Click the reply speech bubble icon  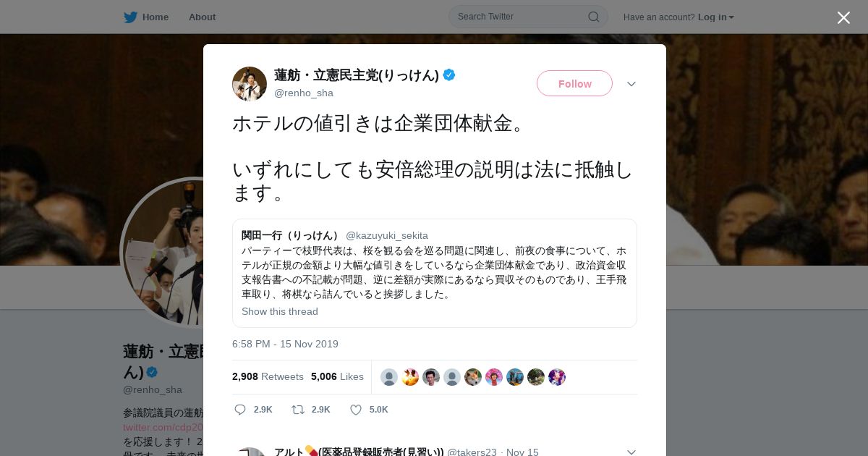(x=240, y=410)
